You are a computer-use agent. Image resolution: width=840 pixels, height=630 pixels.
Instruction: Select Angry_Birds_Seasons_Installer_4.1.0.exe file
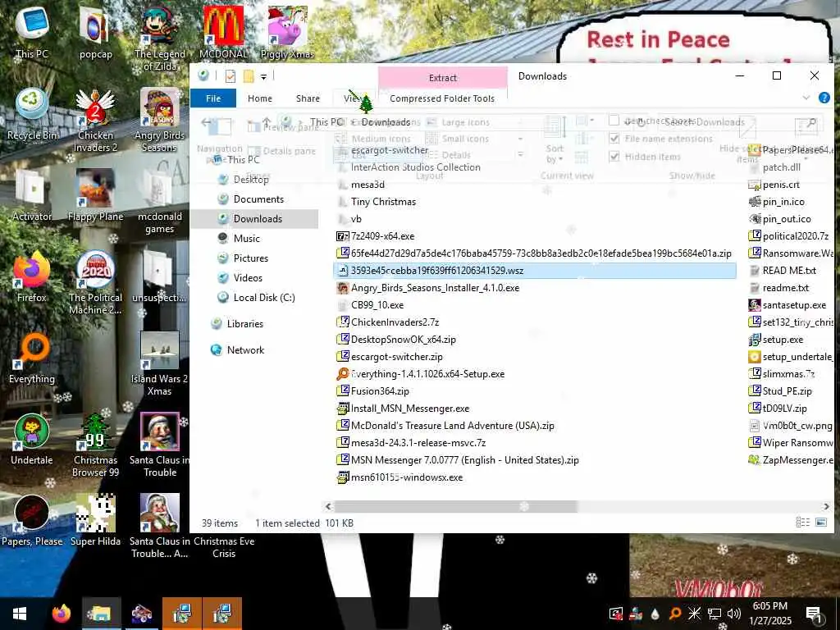[435, 288]
